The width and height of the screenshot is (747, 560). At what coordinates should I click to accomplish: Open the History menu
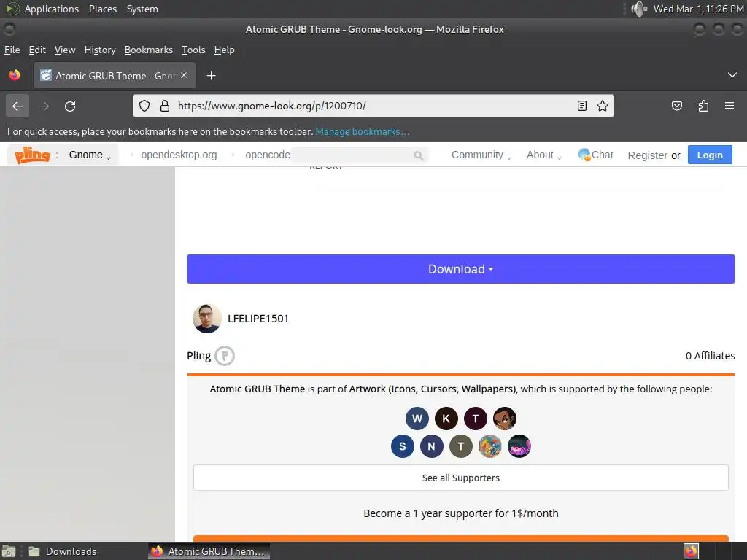click(100, 50)
